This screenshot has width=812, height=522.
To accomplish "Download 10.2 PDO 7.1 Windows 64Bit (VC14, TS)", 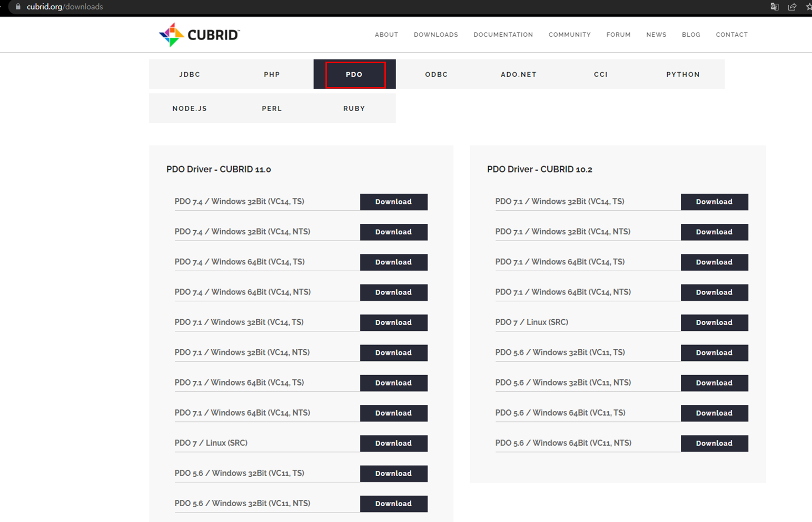I will [715, 262].
